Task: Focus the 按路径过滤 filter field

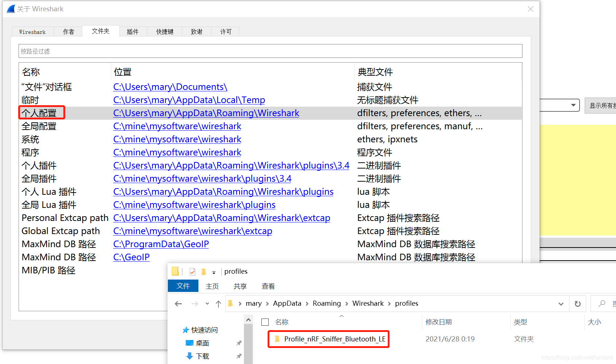Action: pos(270,51)
